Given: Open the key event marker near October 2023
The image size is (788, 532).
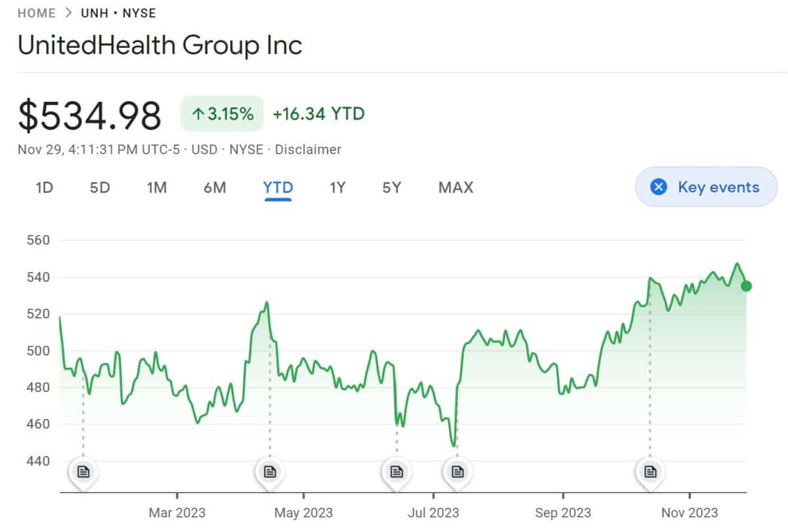Looking at the screenshot, I should point(650,470).
